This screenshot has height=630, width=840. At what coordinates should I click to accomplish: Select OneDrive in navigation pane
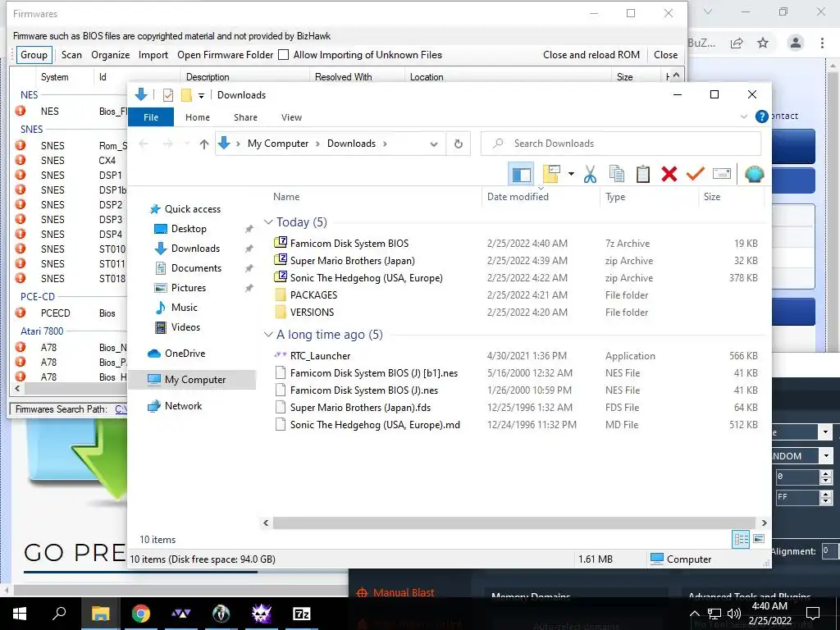(x=185, y=354)
